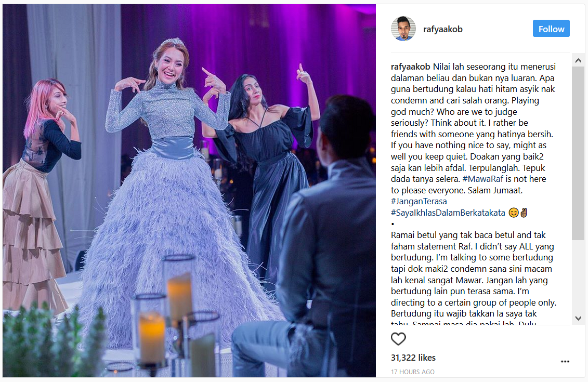This screenshot has height=382, width=588.
Task: Follow the rafyaakob account
Action: 551,29
